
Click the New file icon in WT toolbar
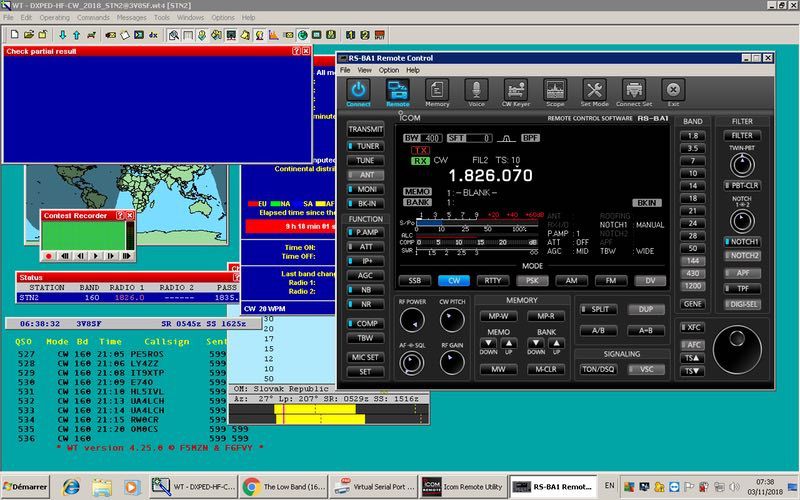point(14,35)
